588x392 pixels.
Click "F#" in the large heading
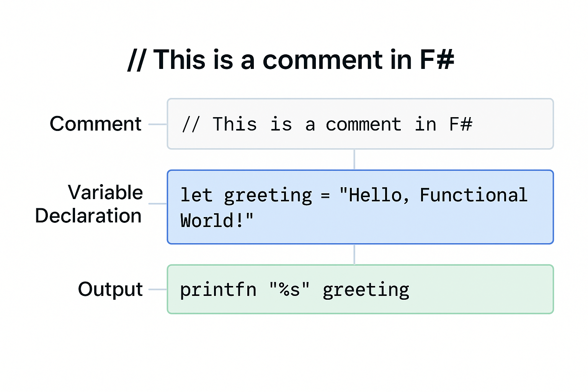tap(437, 60)
